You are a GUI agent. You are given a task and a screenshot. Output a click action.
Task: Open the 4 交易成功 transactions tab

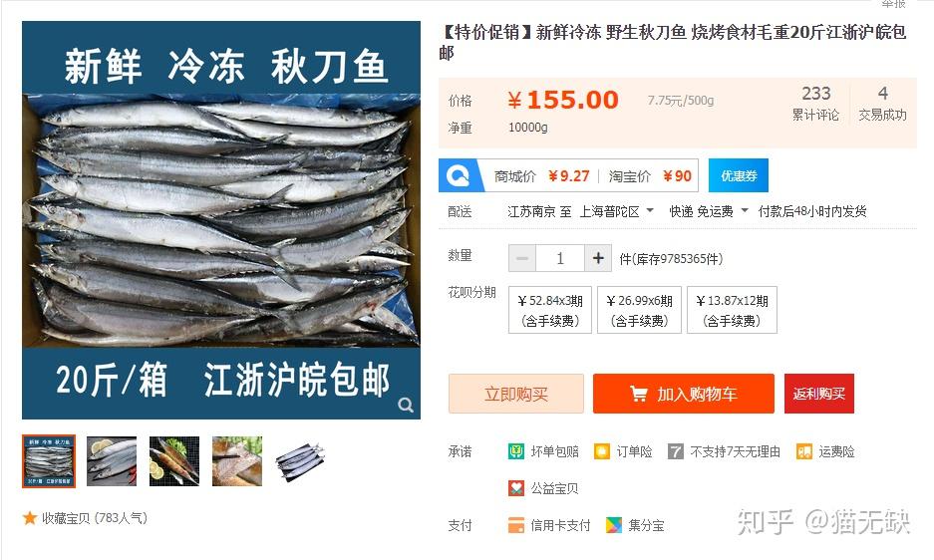coord(883,103)
